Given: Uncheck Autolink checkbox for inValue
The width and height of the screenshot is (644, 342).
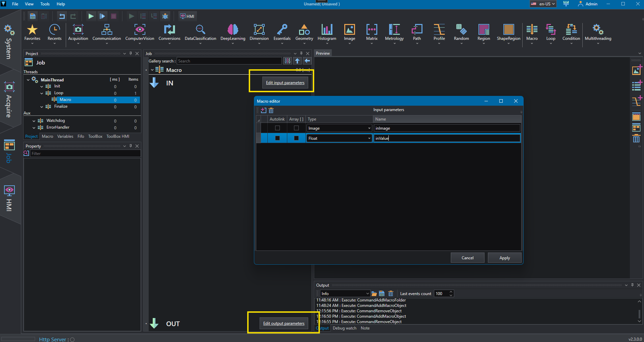Looking at the screenshot, I should pos(277,138).
